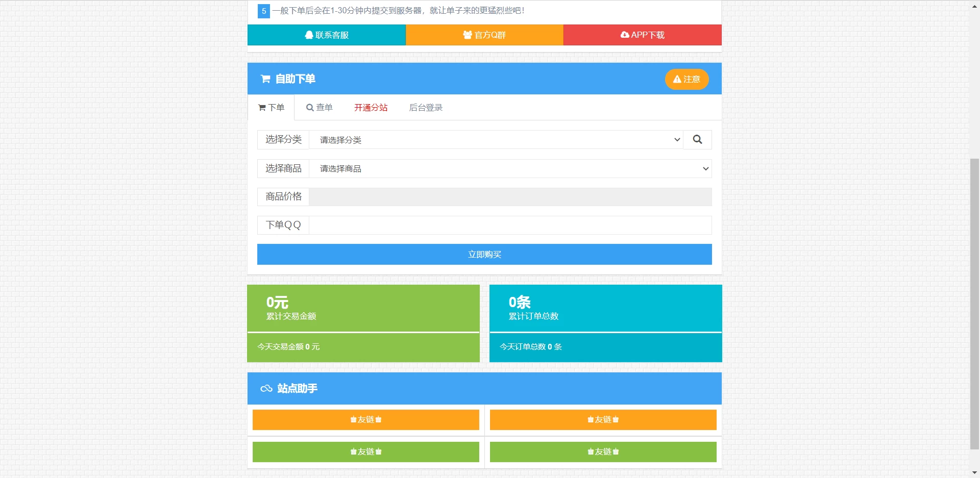Click the number 5 notice badge

264,11
